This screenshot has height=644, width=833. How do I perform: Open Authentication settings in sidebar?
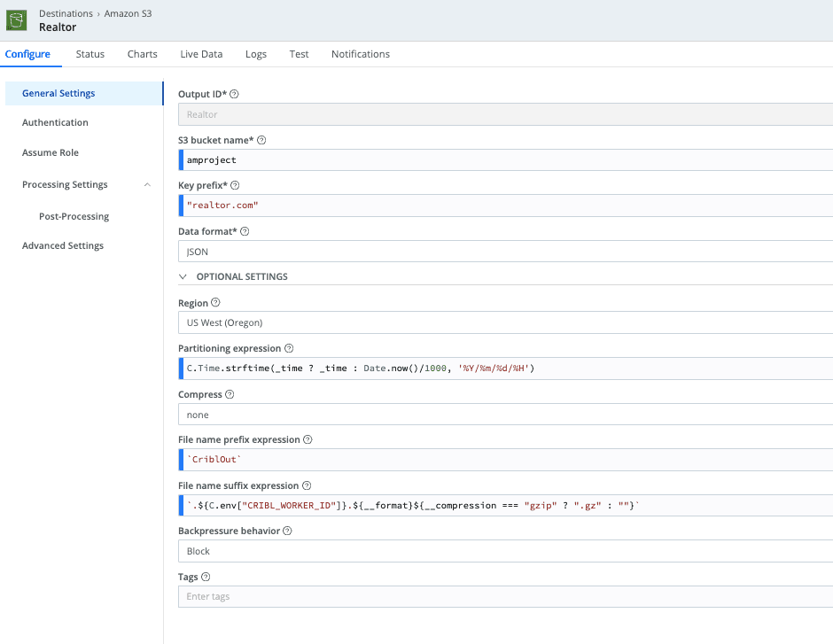(55, 122)
